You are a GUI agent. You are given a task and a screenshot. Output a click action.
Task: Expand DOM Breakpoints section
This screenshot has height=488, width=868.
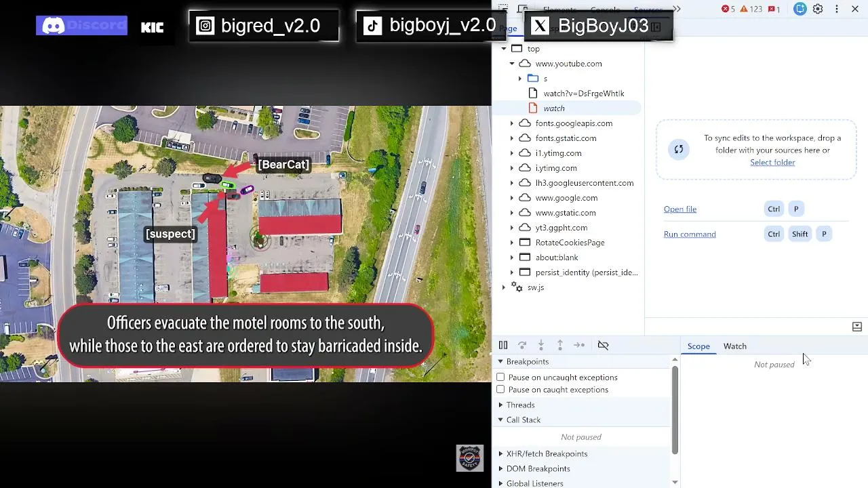click(500, 468)
